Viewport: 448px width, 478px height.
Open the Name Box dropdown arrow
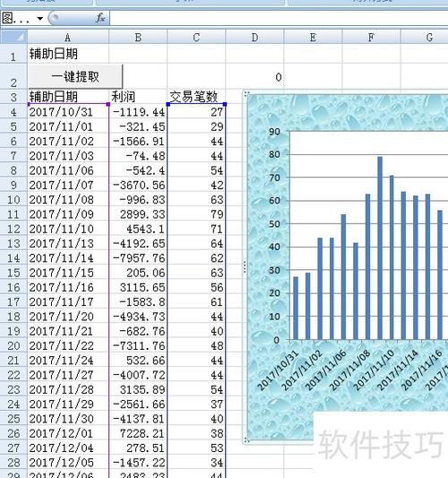40,19
